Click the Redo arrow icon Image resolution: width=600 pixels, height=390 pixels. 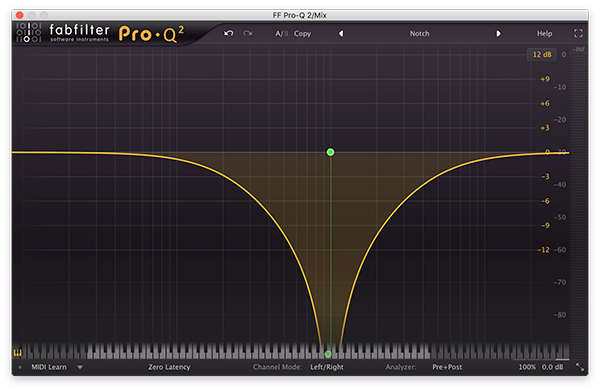pyautogui.click(x=248, y=34)
